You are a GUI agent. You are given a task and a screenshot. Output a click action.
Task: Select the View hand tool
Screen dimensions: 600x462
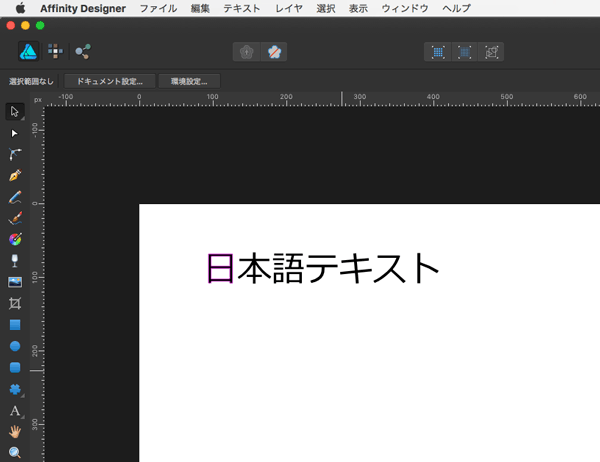tap(15, 432)
